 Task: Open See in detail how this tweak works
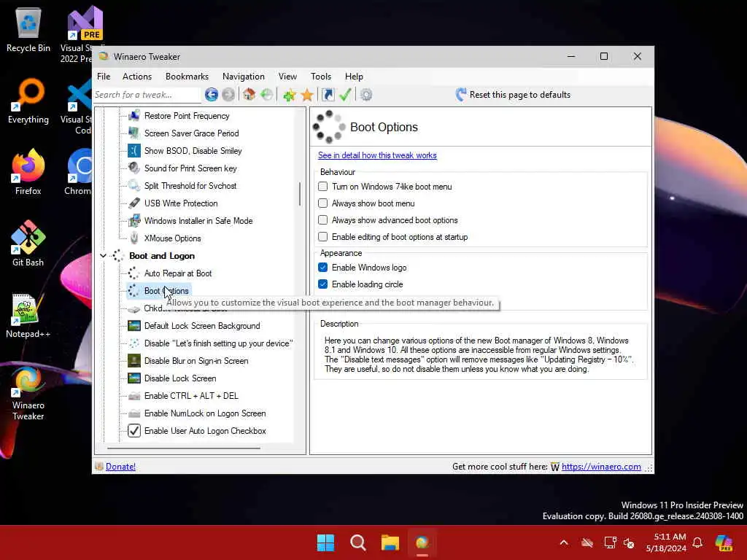[377, 155]
